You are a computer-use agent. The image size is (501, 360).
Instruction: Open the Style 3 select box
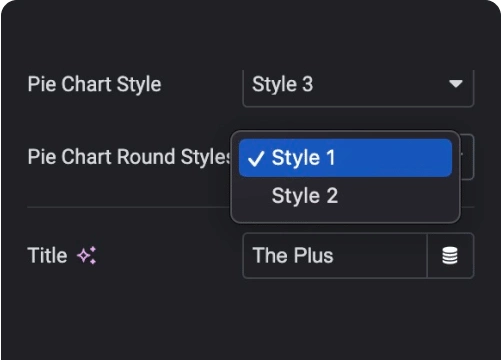(358, 86)
